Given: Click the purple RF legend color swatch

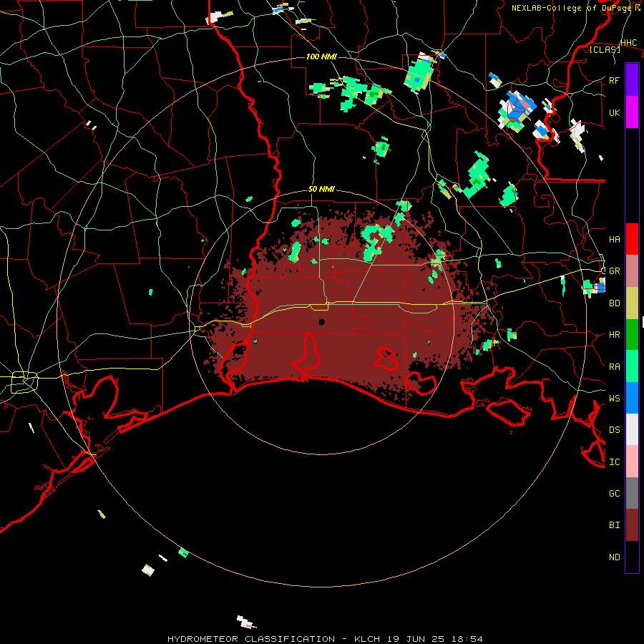Looking at the screenshot, I should pos(632,79).
